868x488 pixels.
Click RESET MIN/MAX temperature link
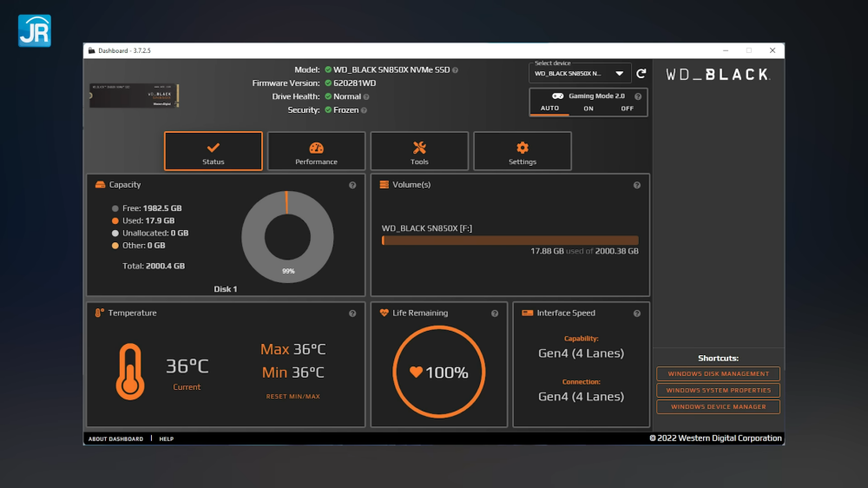point(293,397)
